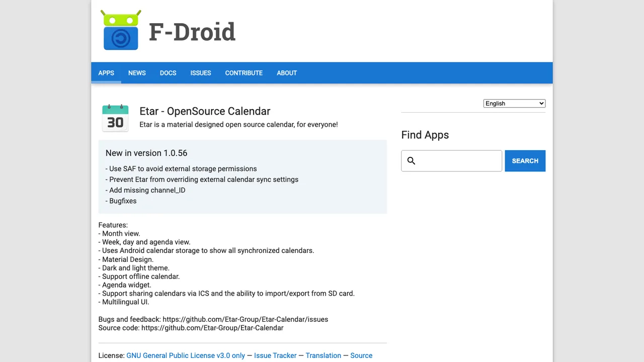Open the APPS navigation tab

coord(106,73)
